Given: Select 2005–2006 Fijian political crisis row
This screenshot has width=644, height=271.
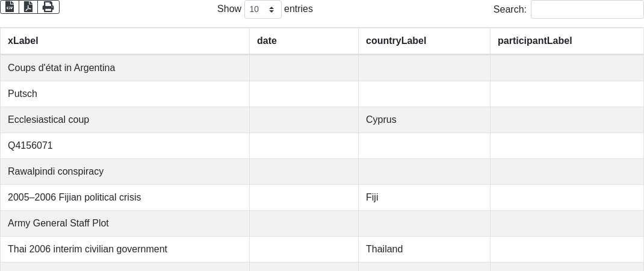Looking at the screenshot, I should (x=322, y=198).
